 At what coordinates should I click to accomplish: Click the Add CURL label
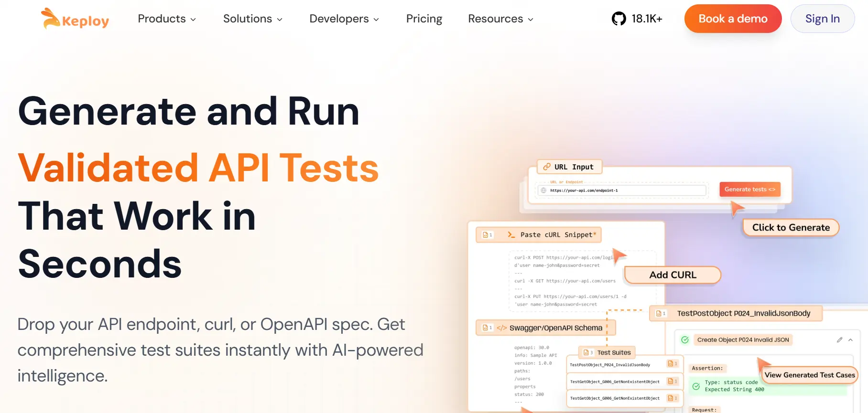pos(673,275)
